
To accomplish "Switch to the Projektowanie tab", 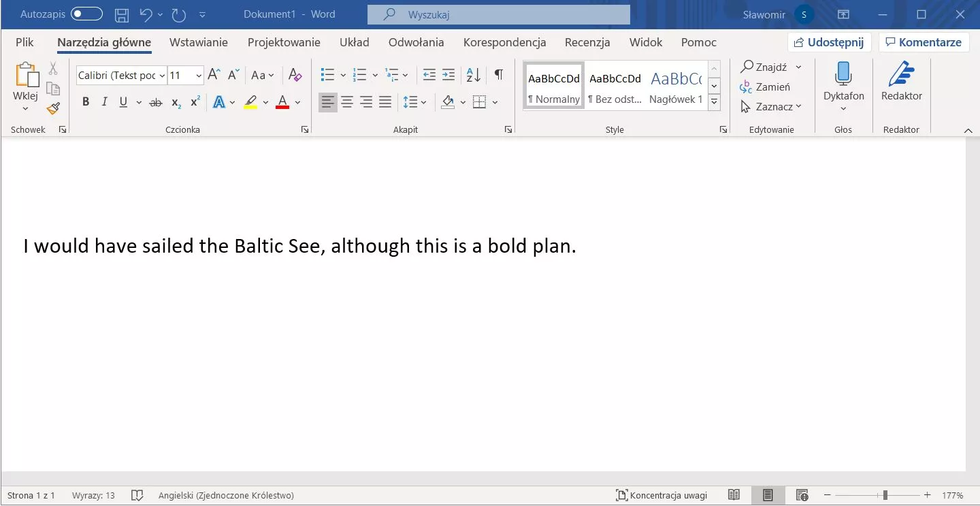I will point(284,42).
